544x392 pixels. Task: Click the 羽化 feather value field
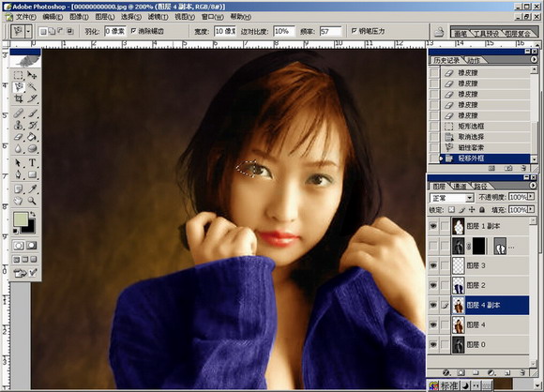click(x=114, y=31)
